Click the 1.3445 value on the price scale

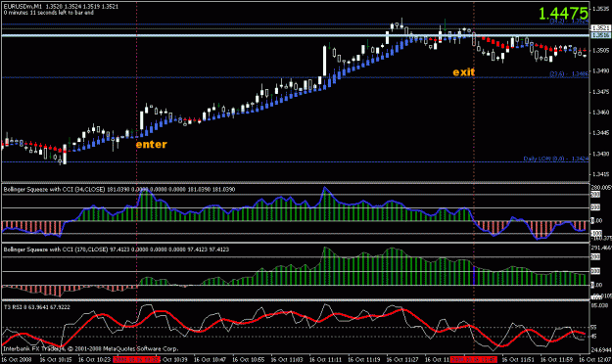click(601, 133)
